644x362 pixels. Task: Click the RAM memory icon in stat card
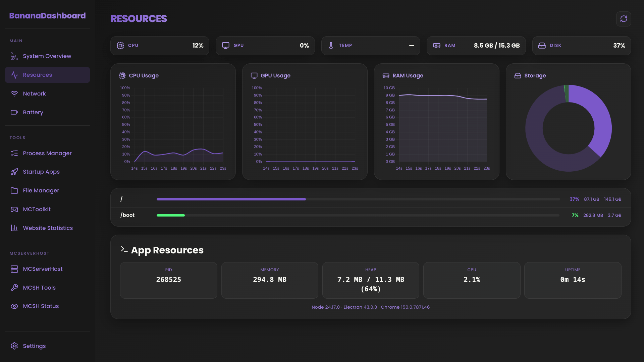click(x=436, y=46)
